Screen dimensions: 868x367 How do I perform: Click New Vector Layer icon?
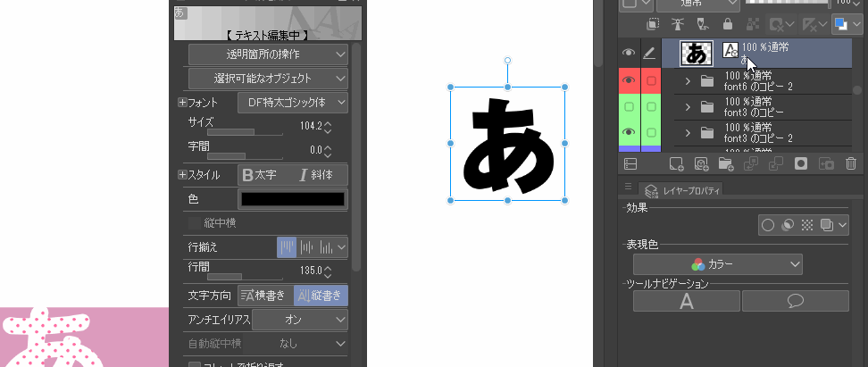pyautogui.click(x=701, y=163)
